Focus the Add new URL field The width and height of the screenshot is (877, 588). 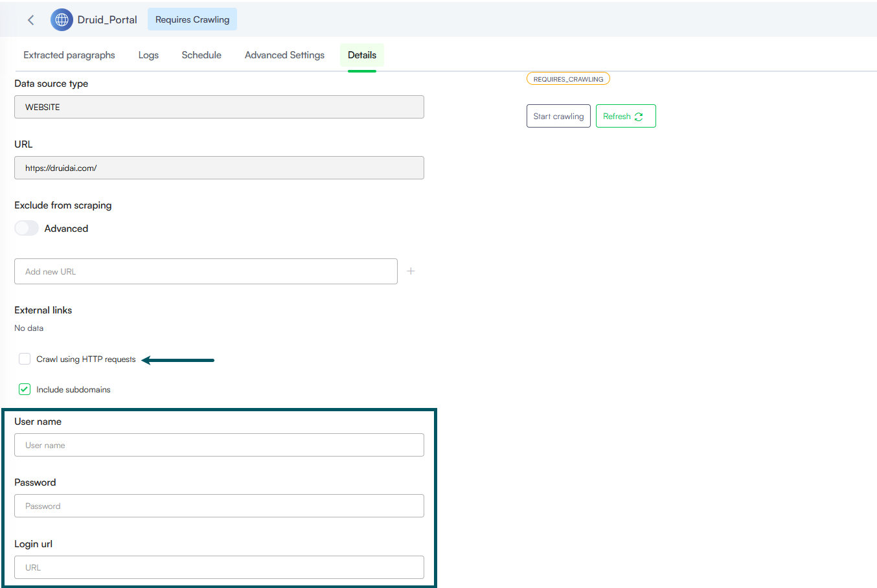pos(206,271)
